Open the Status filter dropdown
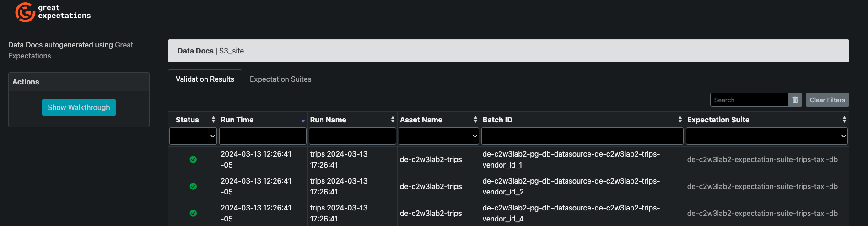868x226 pixels. pos(193,136)
